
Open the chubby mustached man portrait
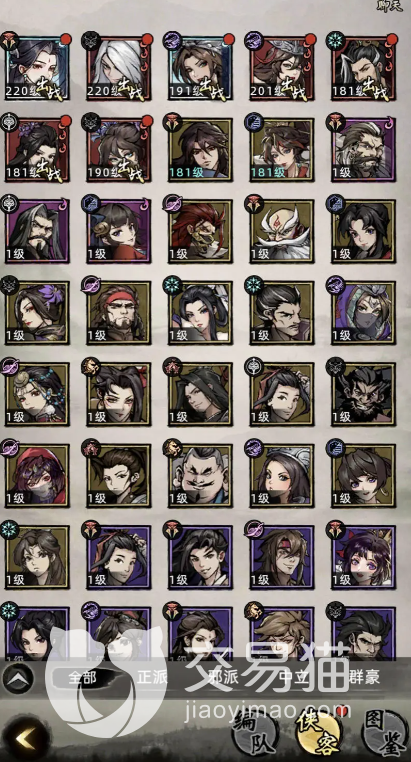tap(200, 475)
